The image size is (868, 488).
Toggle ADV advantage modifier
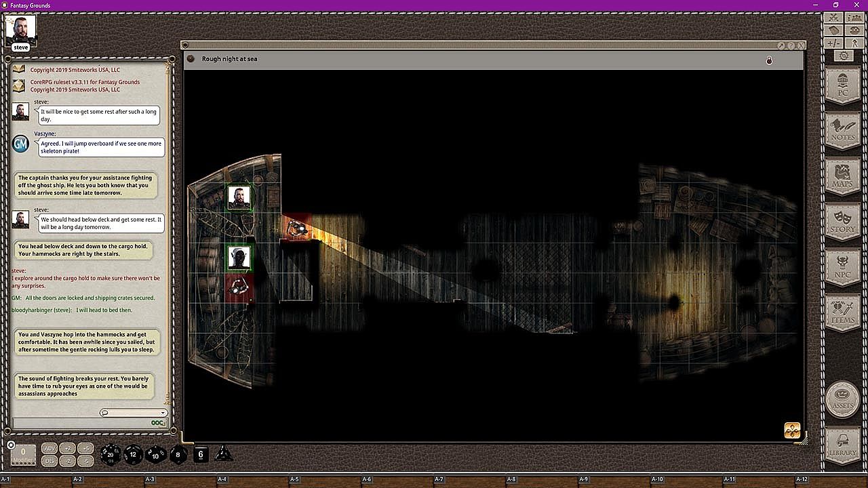pyautogui.click(x=50, y=449)
